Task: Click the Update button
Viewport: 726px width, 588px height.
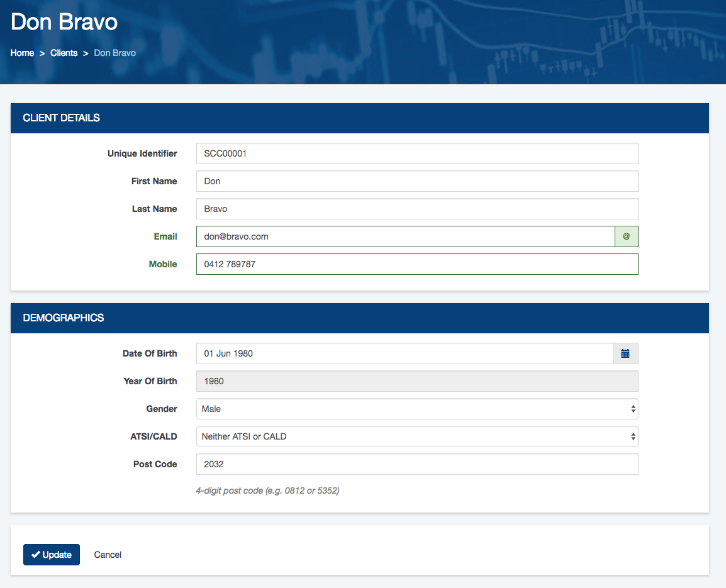Action: click(52, 555)
